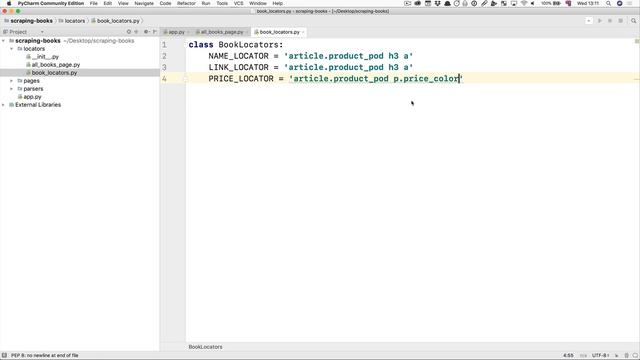The width and height of the screenshot is (640, 360).
Task: Click the volume menu bar icon
Action: coord(533,3)
